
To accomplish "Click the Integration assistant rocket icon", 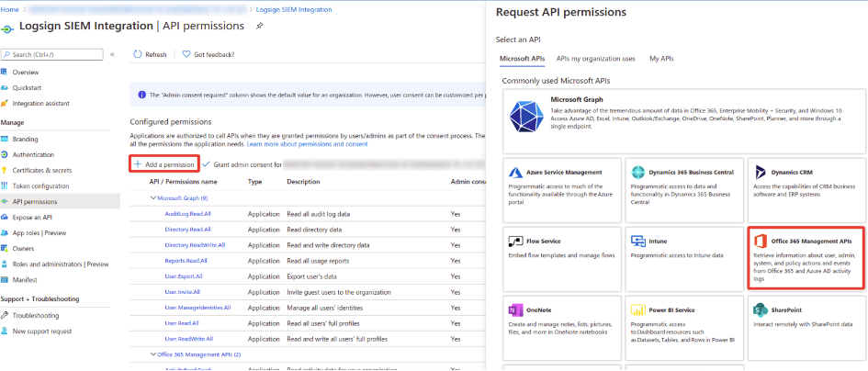I will click(x=5, y=104).
